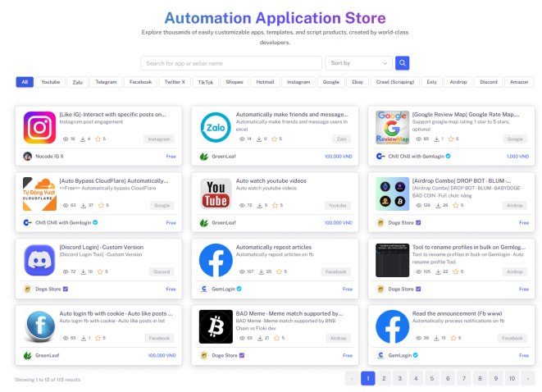
Task: Select the Telegram category tab
Action: pos(106,82)
